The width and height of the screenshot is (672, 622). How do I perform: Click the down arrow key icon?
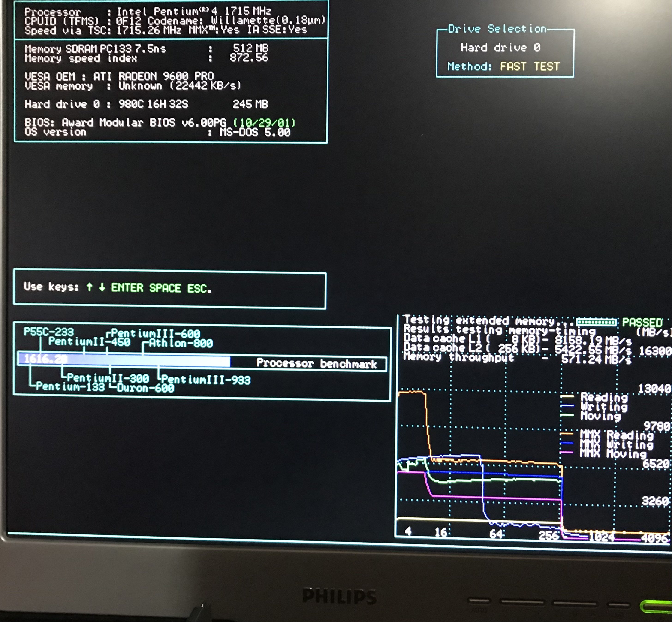click(102, 287)
